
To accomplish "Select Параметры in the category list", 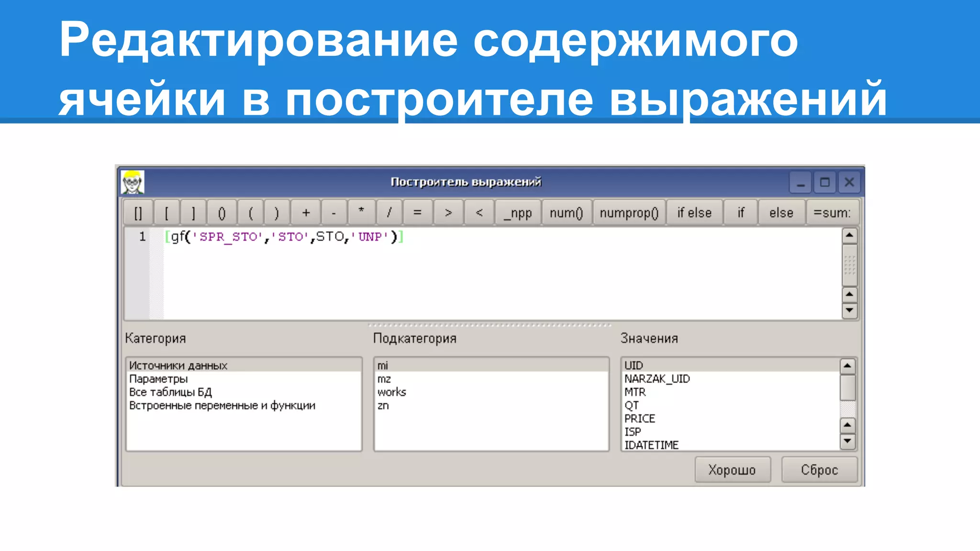I will tap(158, 379).
